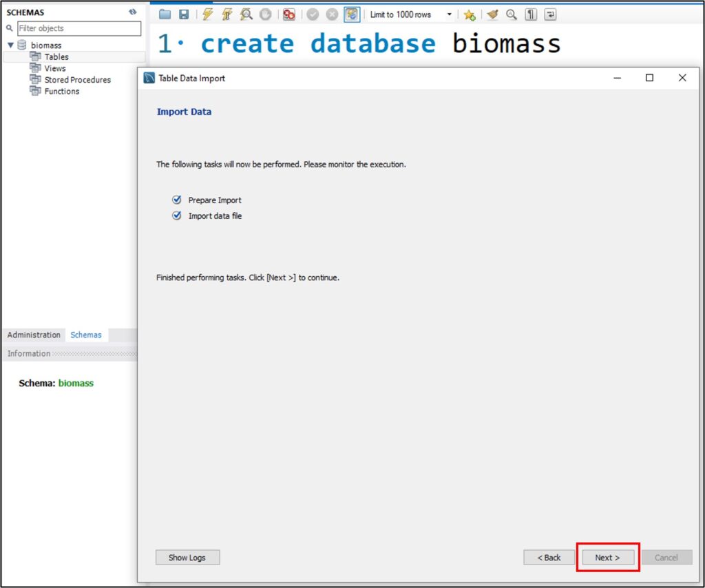Viewport: 705px width, 588px height.
Task: Collapse the biomass schema tree
Action: pyautogui.click(x=10, y=45)
